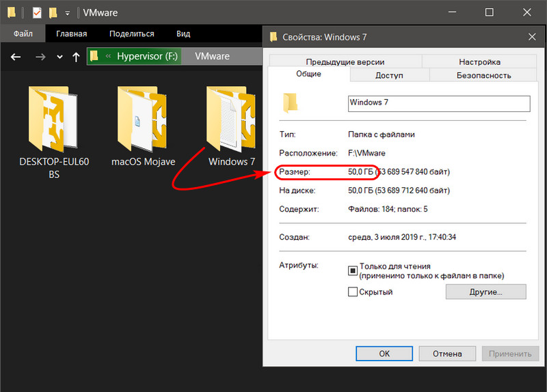Click the 'Содержит:' label

[x=299, y=209]
